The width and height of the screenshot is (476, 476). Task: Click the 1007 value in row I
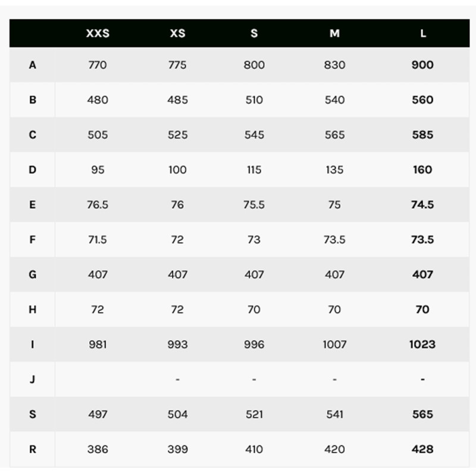(x=334, y=344)
